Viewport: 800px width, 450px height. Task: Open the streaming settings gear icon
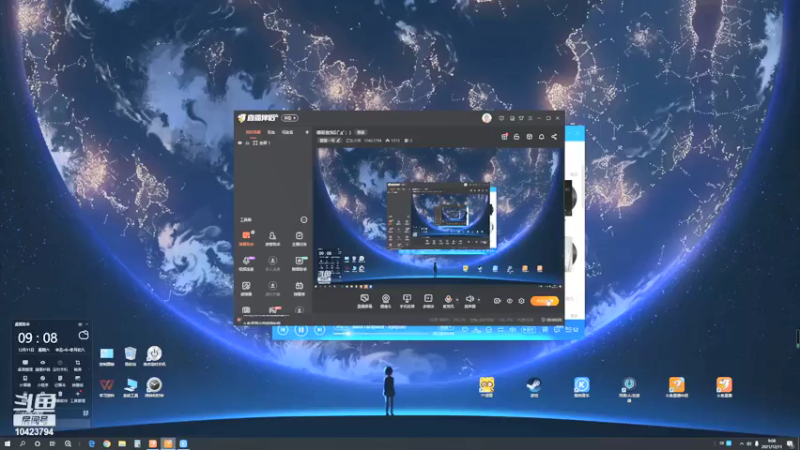521,301
